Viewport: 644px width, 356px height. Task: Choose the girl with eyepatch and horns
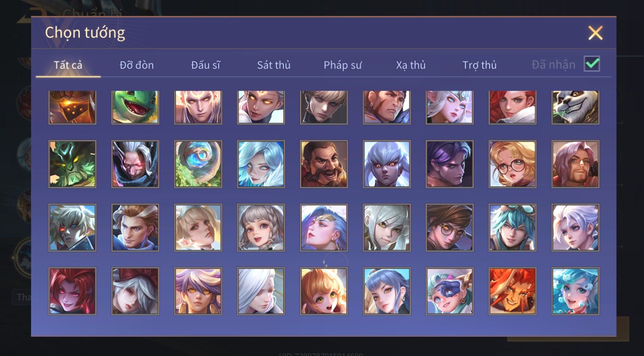(x=449, y=291)
